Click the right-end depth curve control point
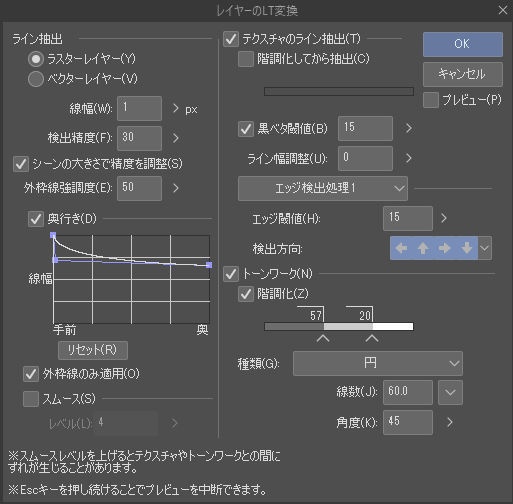Viewport: 513px width, 504px height. coord(209,265)
